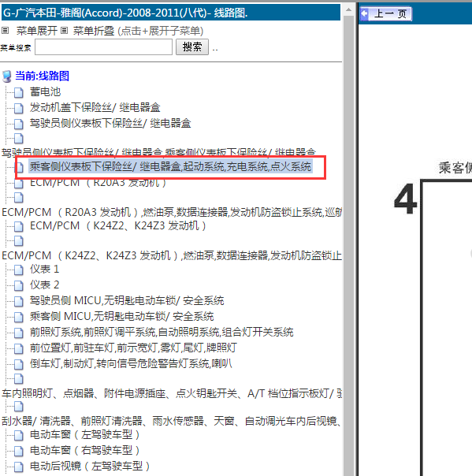The width and height of the screenshot is (472, 476).
Task: Open ECM/PCM (K24Z2、K24Z3 发动机),燃油泵 entry
Action: 172,255
